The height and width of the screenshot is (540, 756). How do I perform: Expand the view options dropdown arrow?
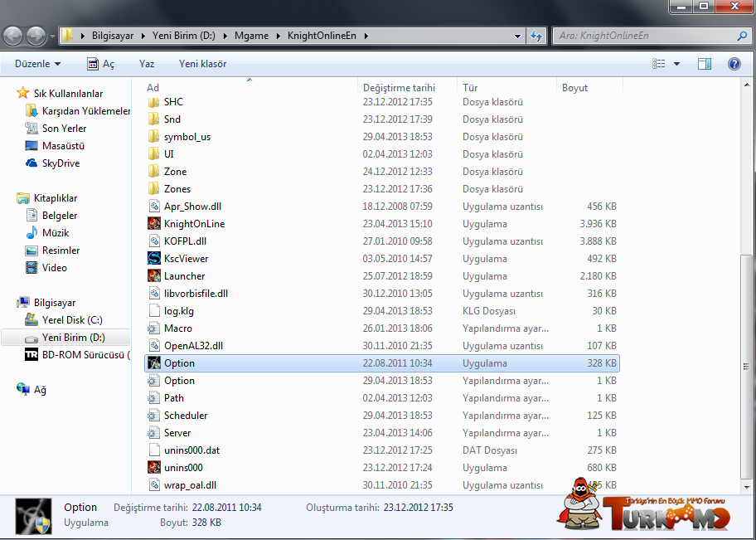(676, 64)
